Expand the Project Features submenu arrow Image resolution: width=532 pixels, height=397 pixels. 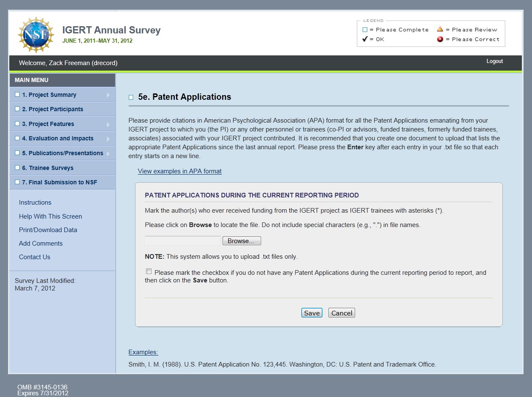point(108,124)
